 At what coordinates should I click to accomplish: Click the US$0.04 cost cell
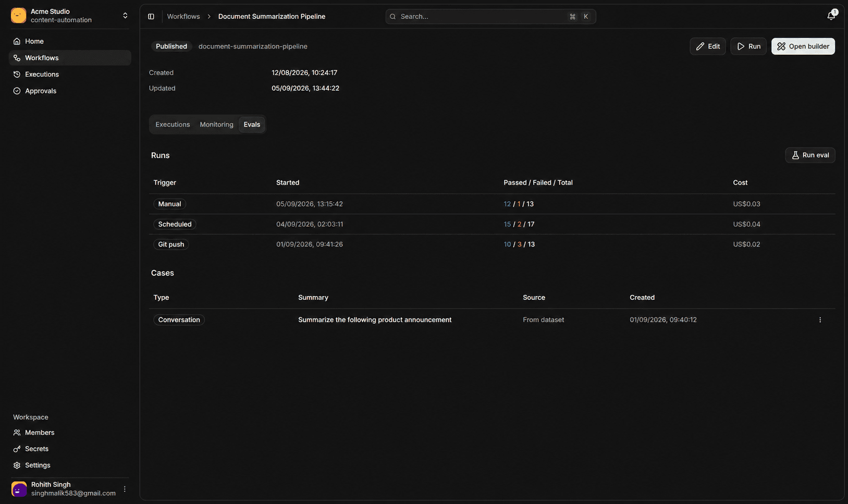pos(746,224)
